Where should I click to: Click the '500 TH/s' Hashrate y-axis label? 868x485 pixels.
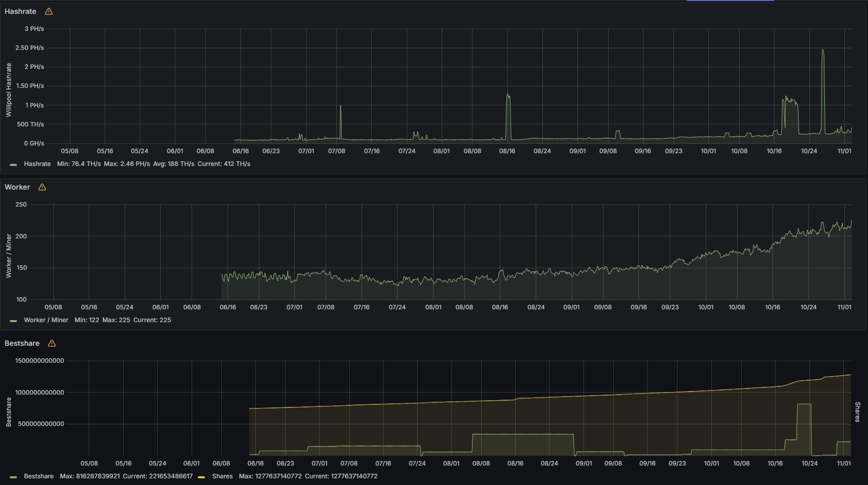pos(30,124)
